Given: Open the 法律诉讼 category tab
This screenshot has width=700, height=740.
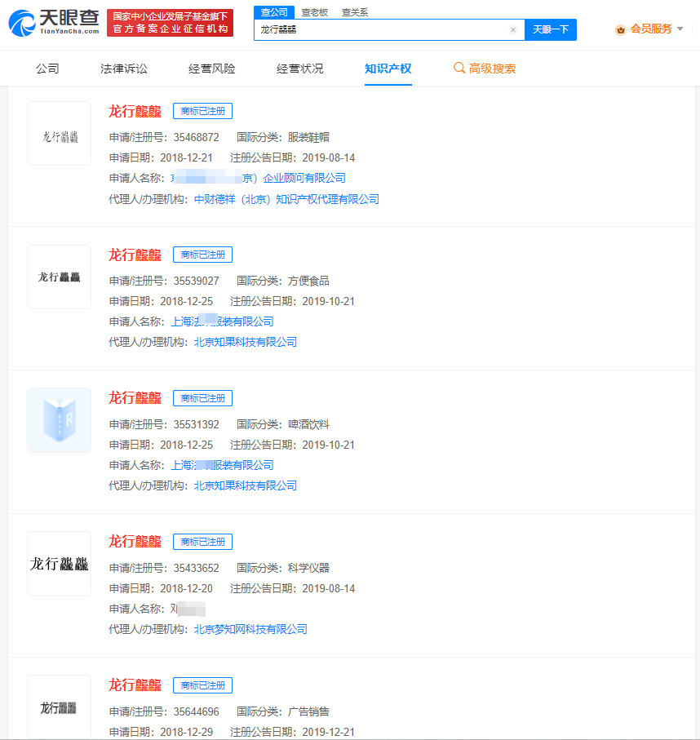Looking at the screenshot, I should click(x=124, y=69).
